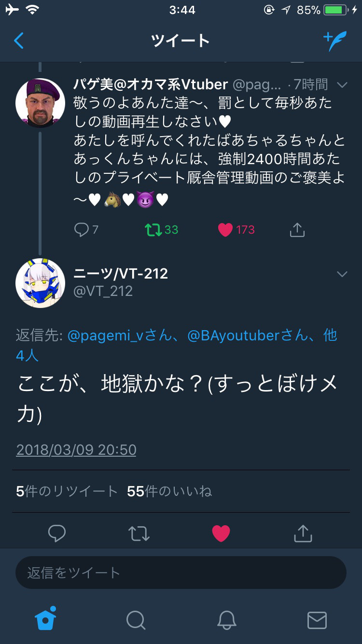
Task: Open ニーツ/VT-212 profile avatar
Action: click(x=40, y=283)
